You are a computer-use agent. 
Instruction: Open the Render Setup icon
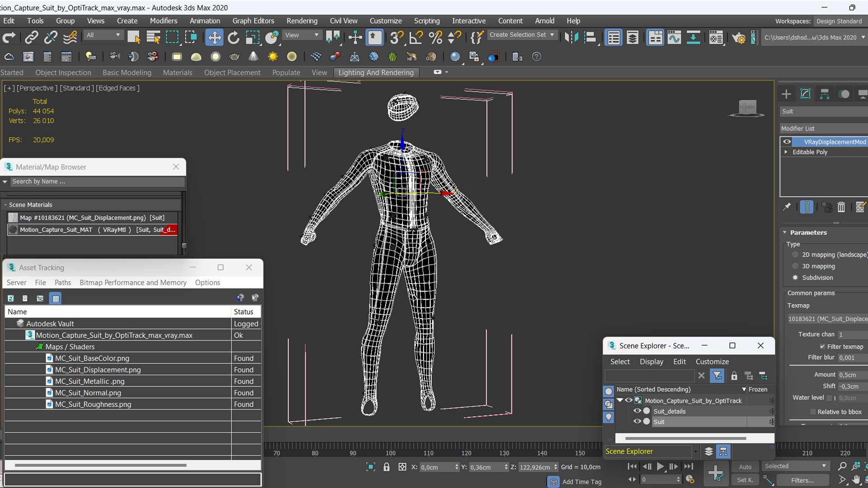coord(739,38)
